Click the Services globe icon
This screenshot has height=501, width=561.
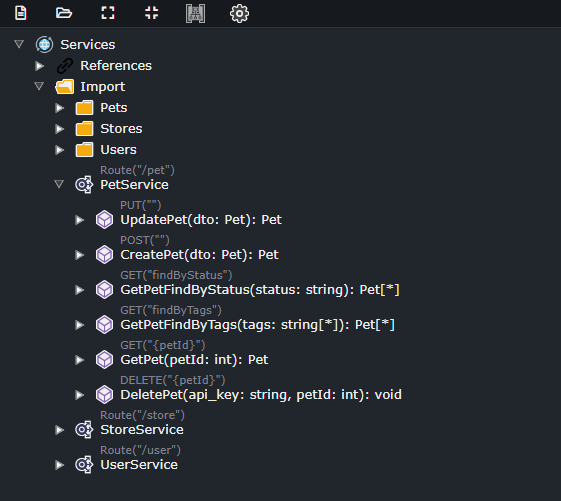click(x=44, y=45)
